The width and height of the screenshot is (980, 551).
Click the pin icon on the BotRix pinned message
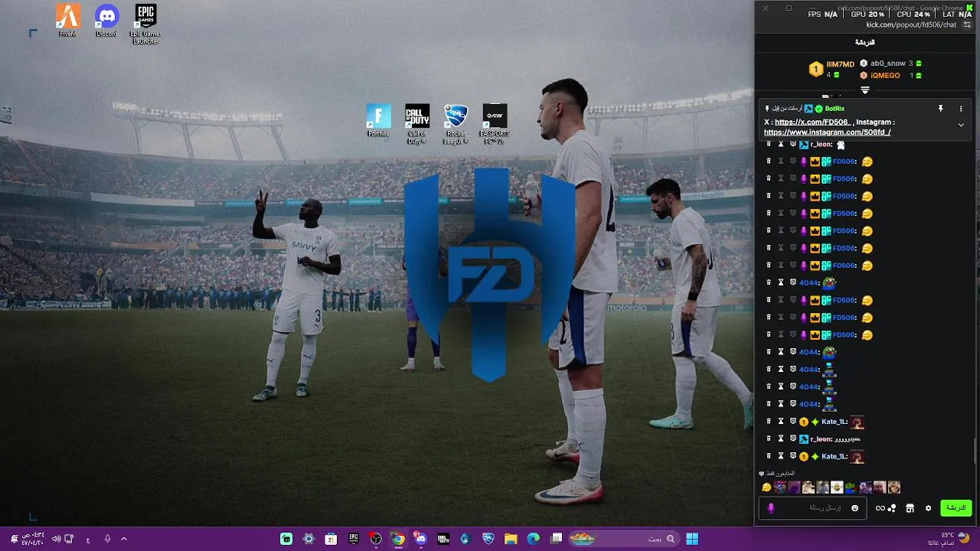[941, 109]
